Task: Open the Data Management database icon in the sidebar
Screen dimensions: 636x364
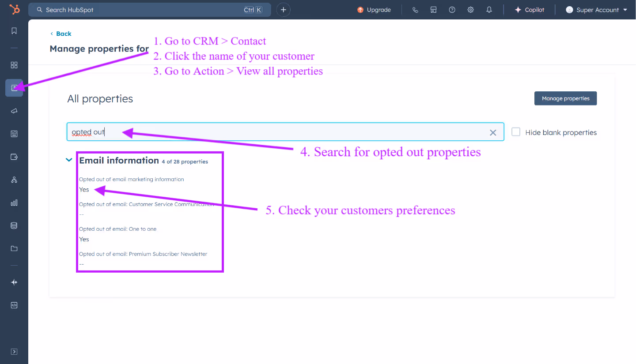Action: tap(14, 225)
